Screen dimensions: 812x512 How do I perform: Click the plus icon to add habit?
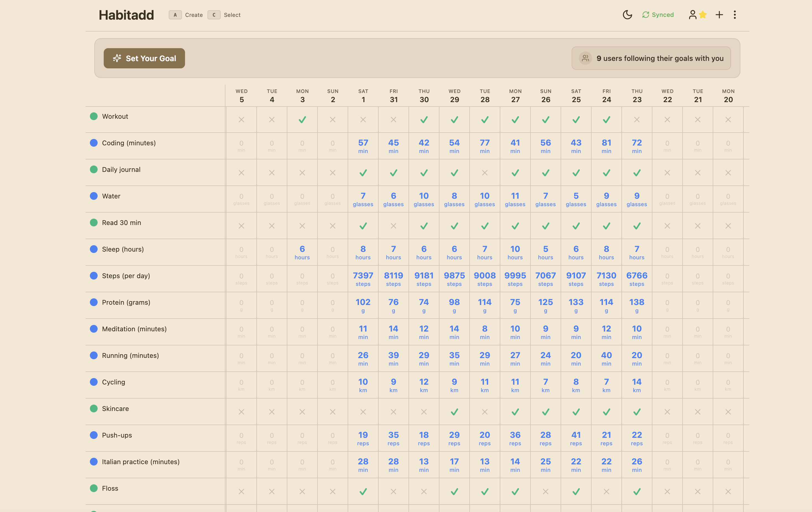click(x=719, y=15)
